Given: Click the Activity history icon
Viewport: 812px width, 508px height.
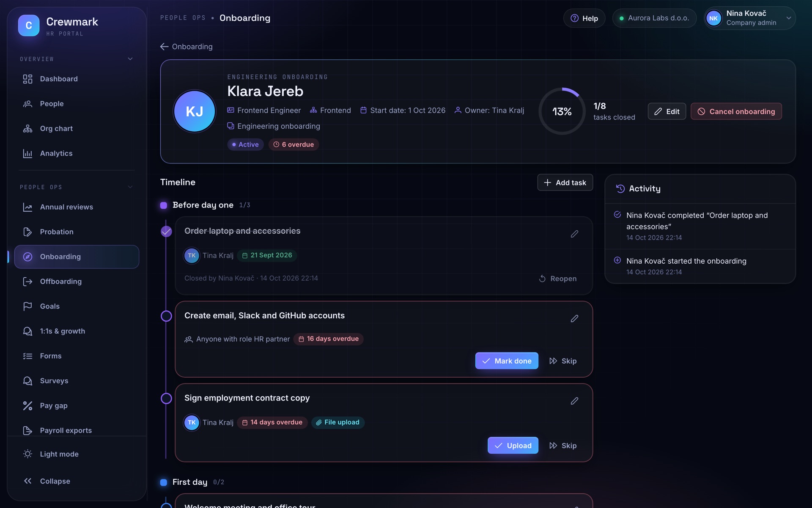Looking at the screenshot, I should click(620, 189).
